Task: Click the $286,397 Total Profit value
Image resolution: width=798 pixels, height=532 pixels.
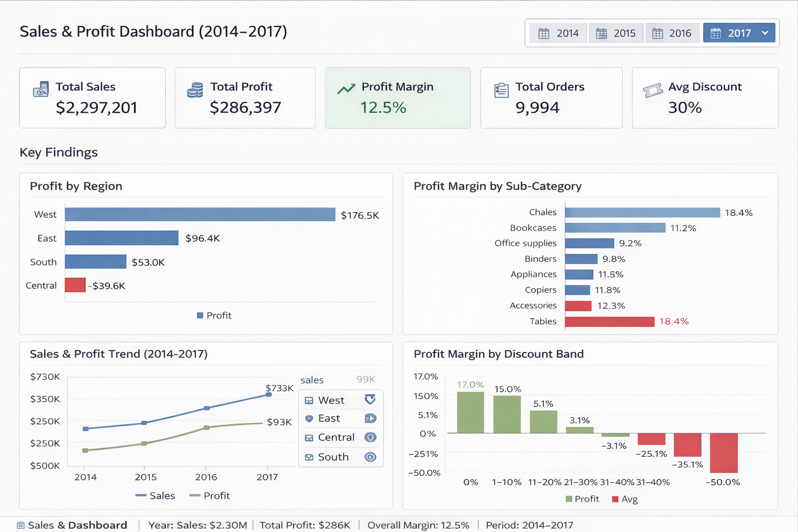Action: 246,108
